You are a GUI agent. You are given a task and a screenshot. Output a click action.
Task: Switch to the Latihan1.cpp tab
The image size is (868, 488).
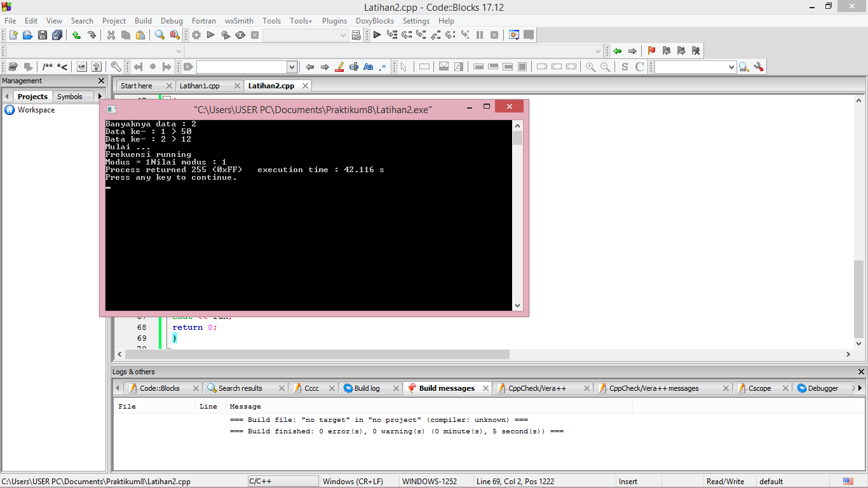[200, 86]
